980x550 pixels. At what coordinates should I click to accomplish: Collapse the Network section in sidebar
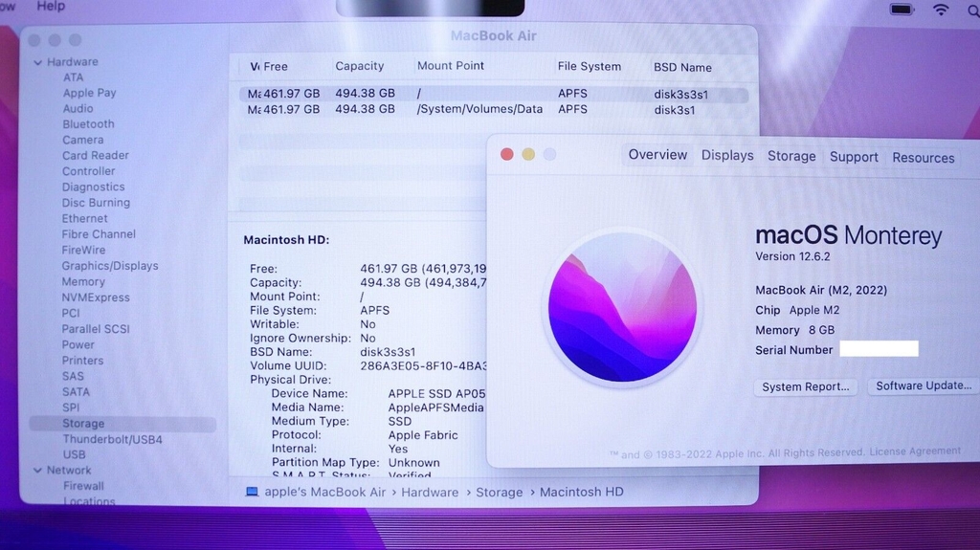[x=37, y=470]
